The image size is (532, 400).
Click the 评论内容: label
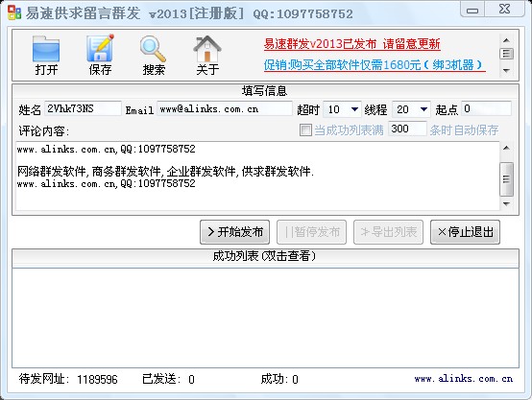pos(44,130)
